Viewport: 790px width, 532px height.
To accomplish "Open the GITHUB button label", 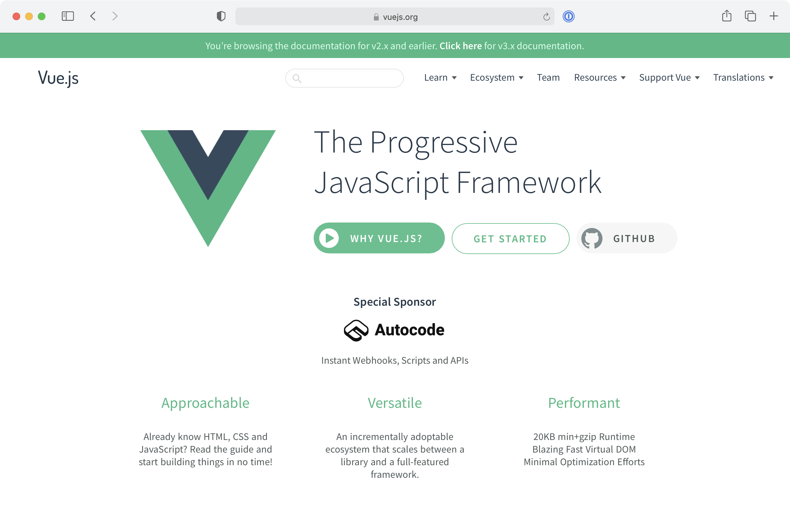I will (634, 239).
